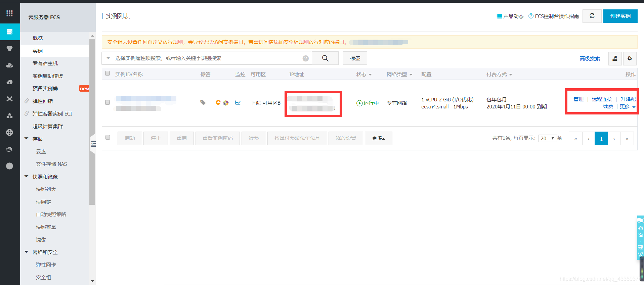Click 续费 link in the instance row
This screenshot has height=285, width=644.
[x=608, y=106]
